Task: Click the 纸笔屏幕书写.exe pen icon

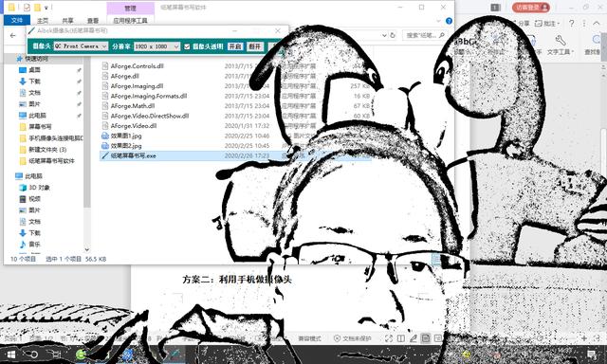Action: click(x=105, y=155)
